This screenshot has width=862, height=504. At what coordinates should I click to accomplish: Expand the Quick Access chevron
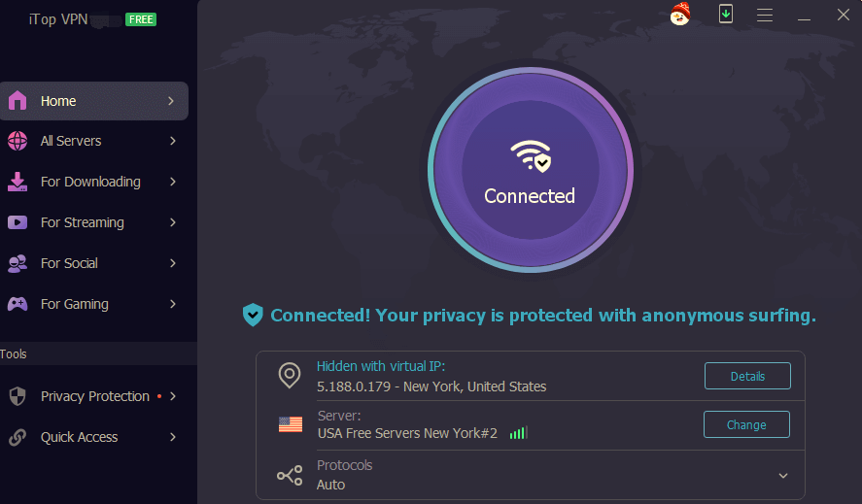[172, 437]
